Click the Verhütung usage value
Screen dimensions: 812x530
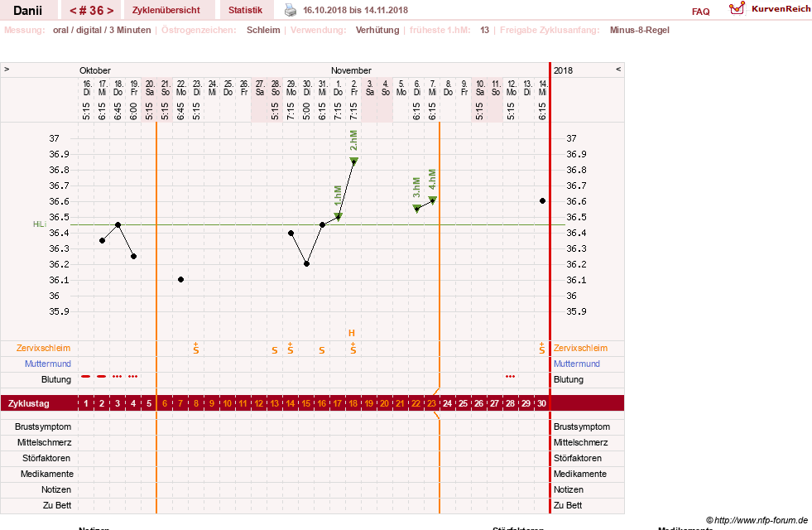coord(377,30)
